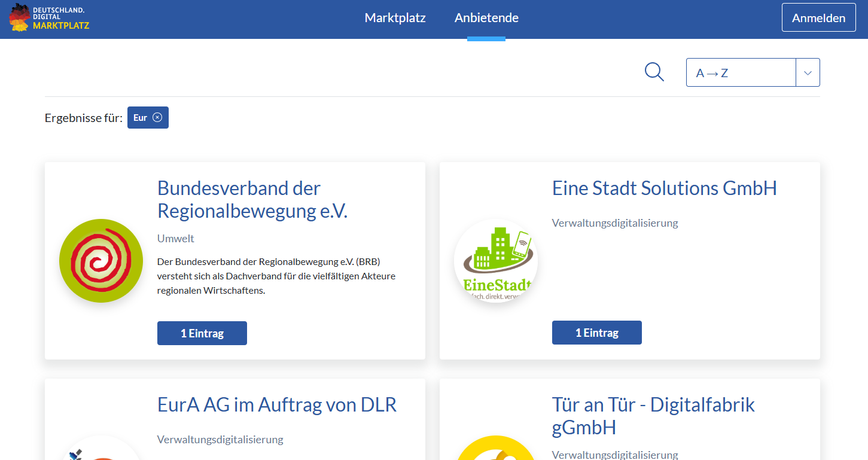Open 1 Eintrag for Eine Stadt Solutions

coord(597,333)
